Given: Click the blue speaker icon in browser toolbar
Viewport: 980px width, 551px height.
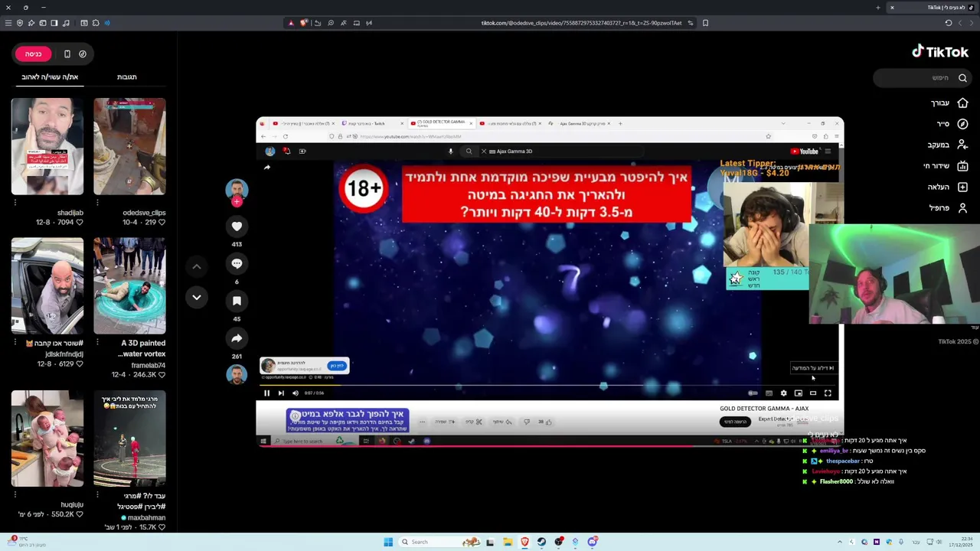Looking at the screenshot, I should pyautogui.click(x=107, y=23).
